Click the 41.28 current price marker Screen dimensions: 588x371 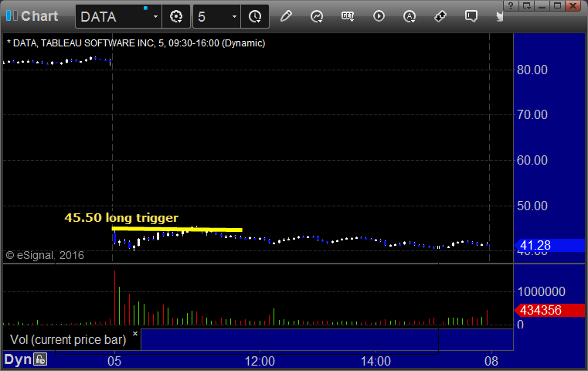coord(550,245)
